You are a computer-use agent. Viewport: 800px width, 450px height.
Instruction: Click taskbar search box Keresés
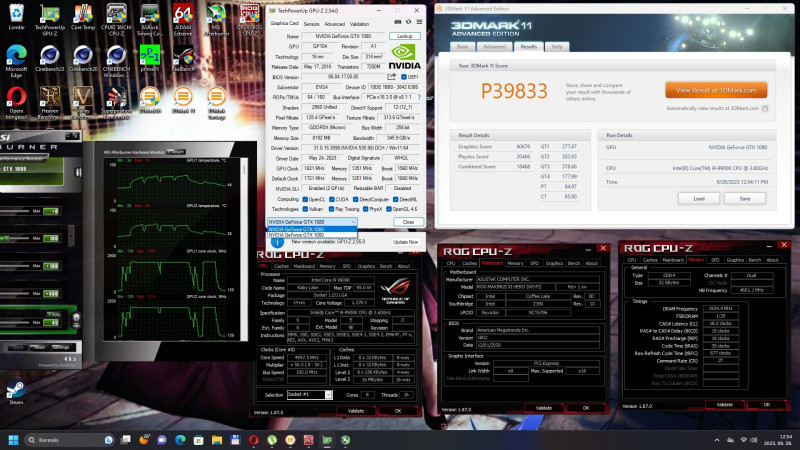(x=69, y=440)
